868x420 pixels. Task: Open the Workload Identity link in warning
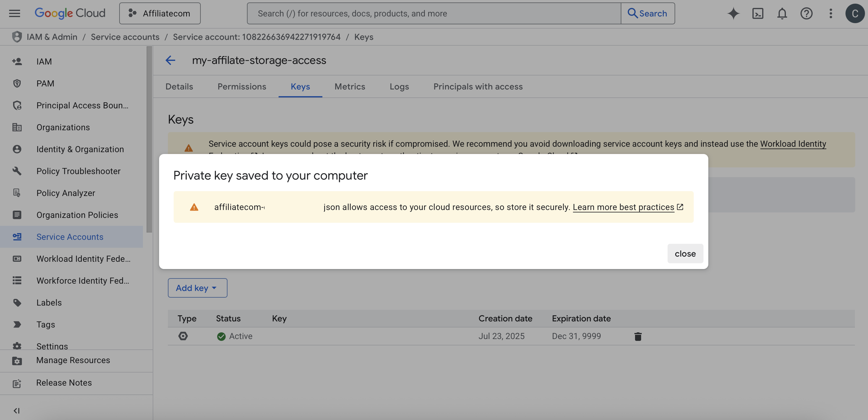793,144
